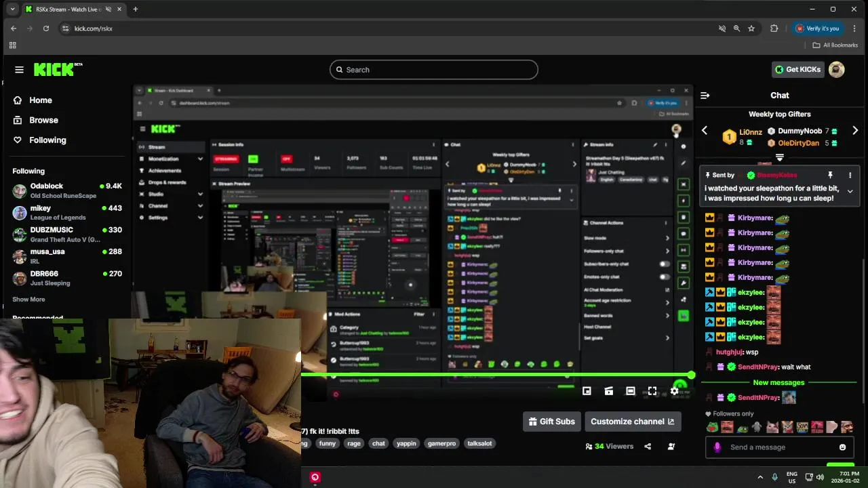The height and width of the screenshot is (488, 868).
Task: Open the Customize channel button
Action: (632, 422)
